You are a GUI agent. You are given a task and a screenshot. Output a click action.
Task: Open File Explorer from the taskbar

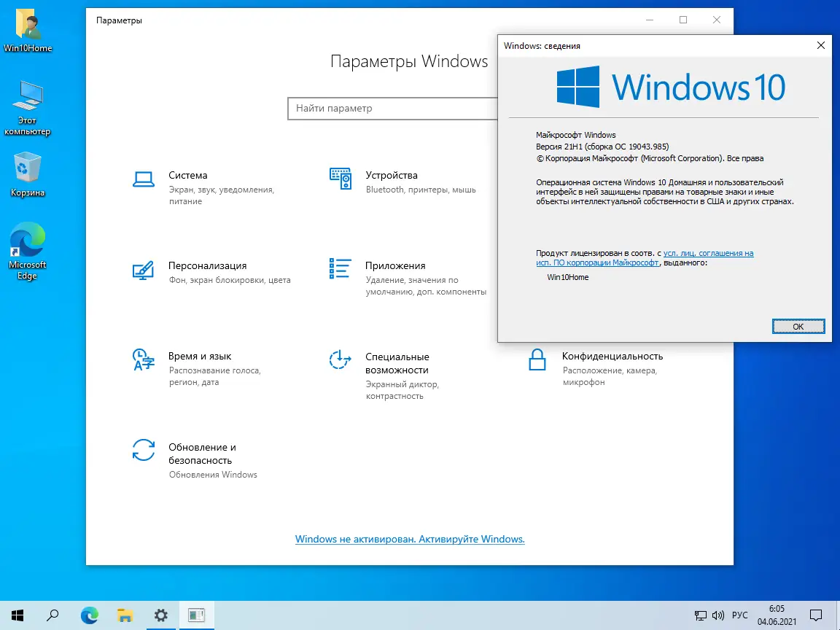pos(125,615)
